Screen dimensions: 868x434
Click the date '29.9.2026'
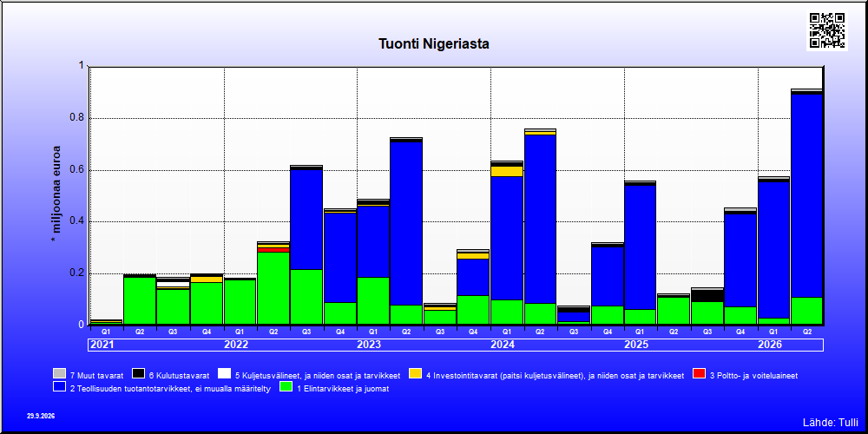(41, 416)
